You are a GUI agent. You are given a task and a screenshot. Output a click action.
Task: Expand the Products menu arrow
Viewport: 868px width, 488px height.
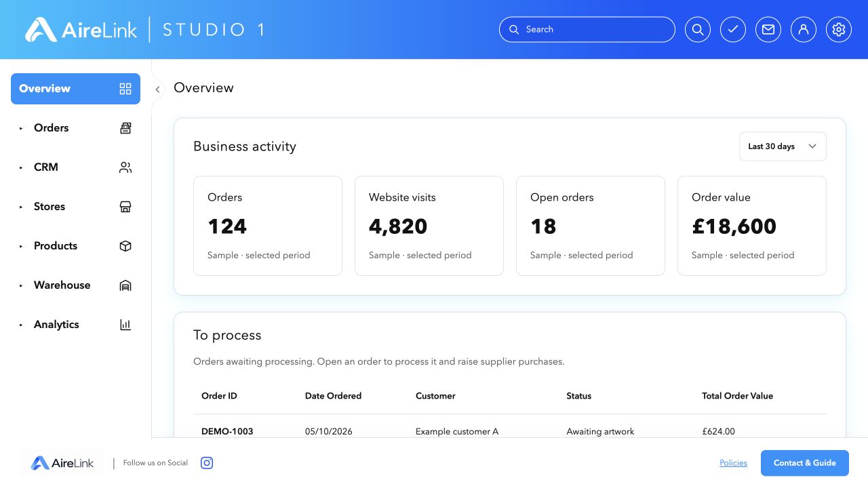point(21,246)
